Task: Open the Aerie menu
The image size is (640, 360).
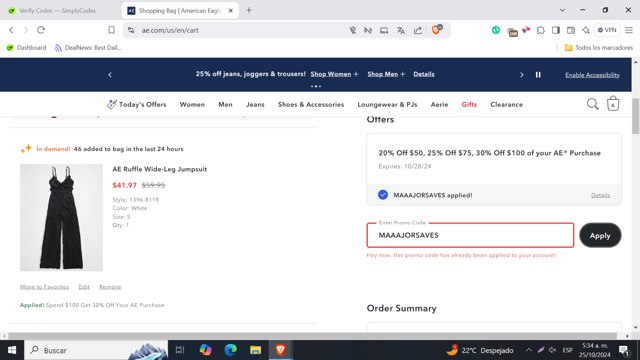Action: tap(439, 104)
